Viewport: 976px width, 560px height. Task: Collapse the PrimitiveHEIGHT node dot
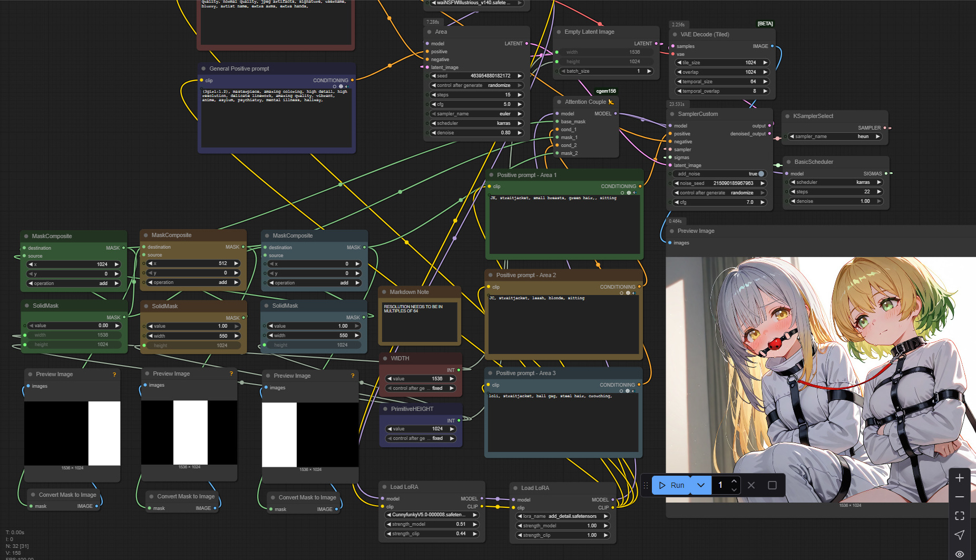(x=385, y=409)
